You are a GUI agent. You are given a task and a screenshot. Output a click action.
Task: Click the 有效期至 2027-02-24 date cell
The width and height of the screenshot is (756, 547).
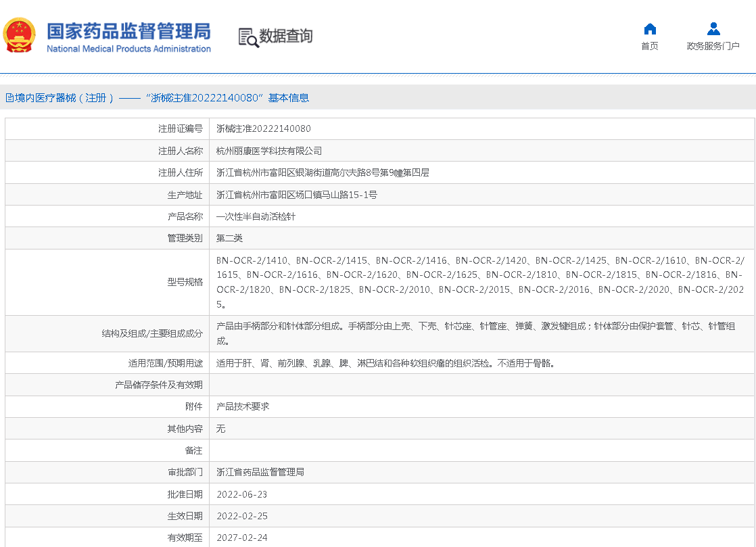coord(243,538)
